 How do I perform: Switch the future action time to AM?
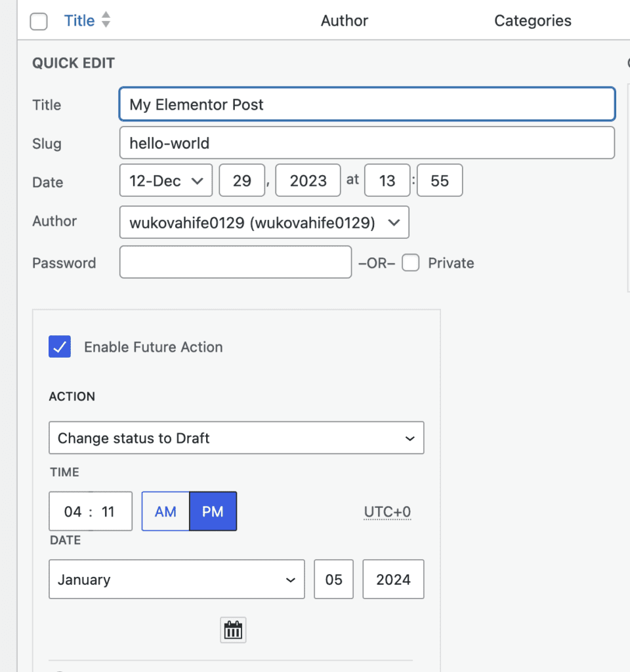(x=165, y=511)
